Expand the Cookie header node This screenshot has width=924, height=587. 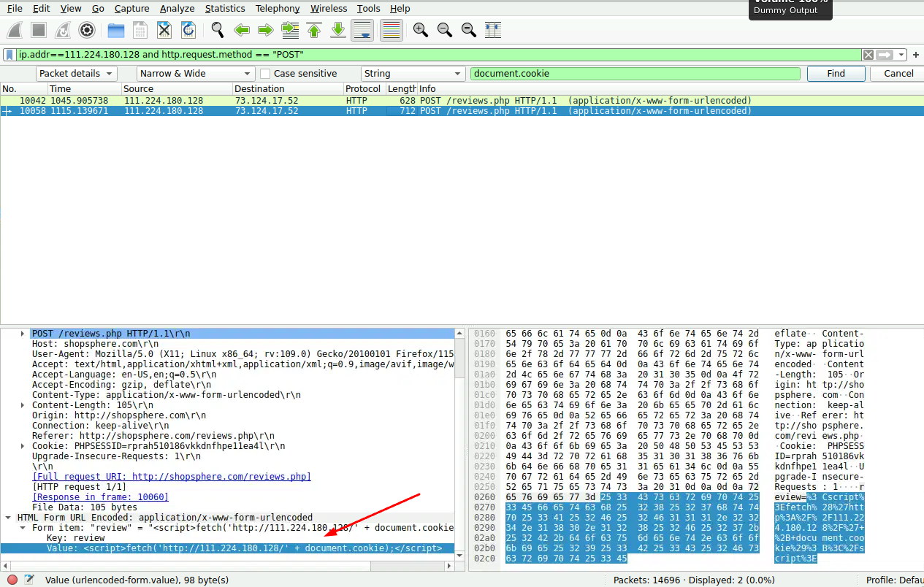tap(23, 445)
